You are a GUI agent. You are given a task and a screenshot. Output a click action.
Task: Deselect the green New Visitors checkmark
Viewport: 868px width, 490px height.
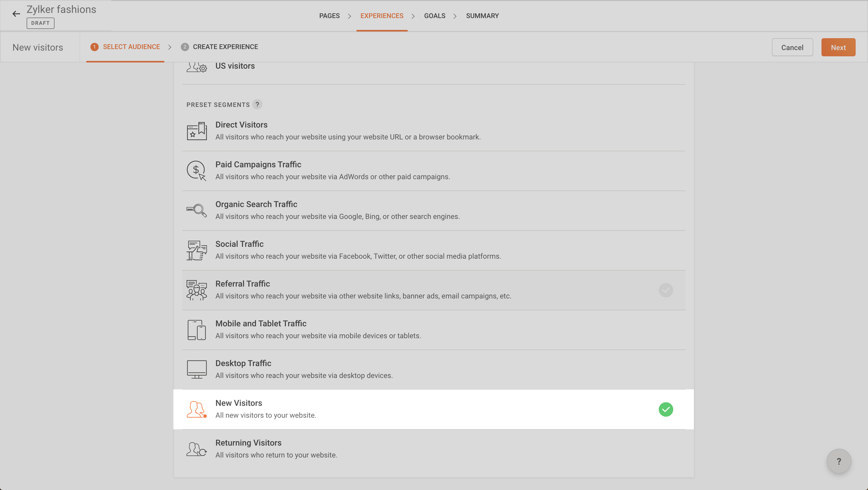pos(666,409)
